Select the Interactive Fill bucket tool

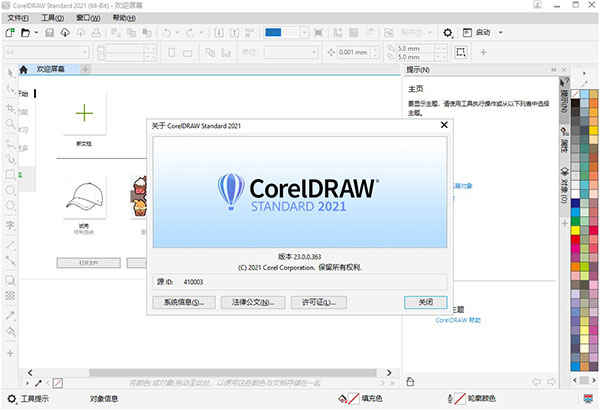coord(10,331)
